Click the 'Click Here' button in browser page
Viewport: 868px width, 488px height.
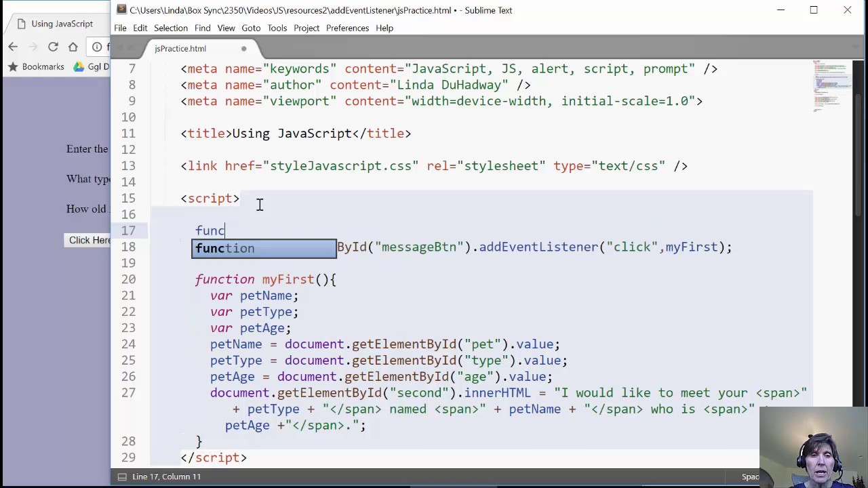[88, 240]
